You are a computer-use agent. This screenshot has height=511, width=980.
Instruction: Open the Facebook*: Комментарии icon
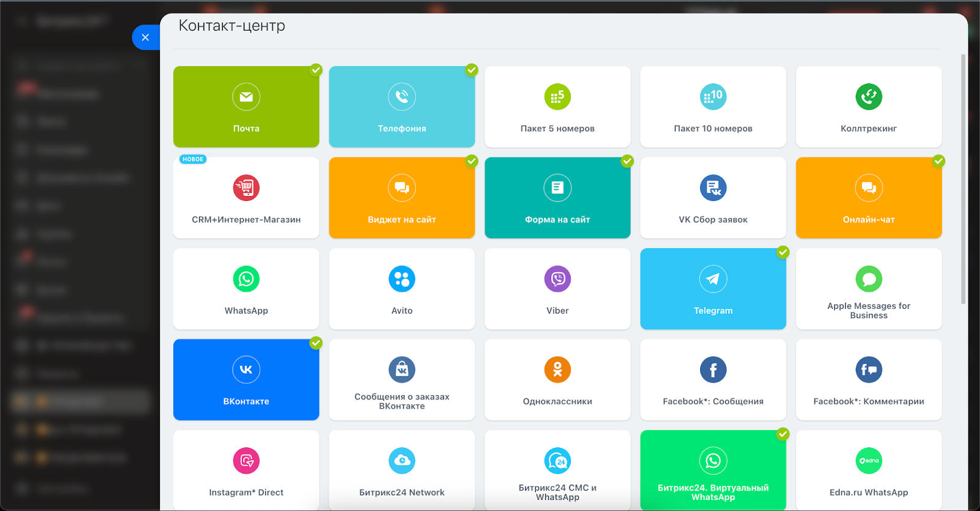[869, 369]
